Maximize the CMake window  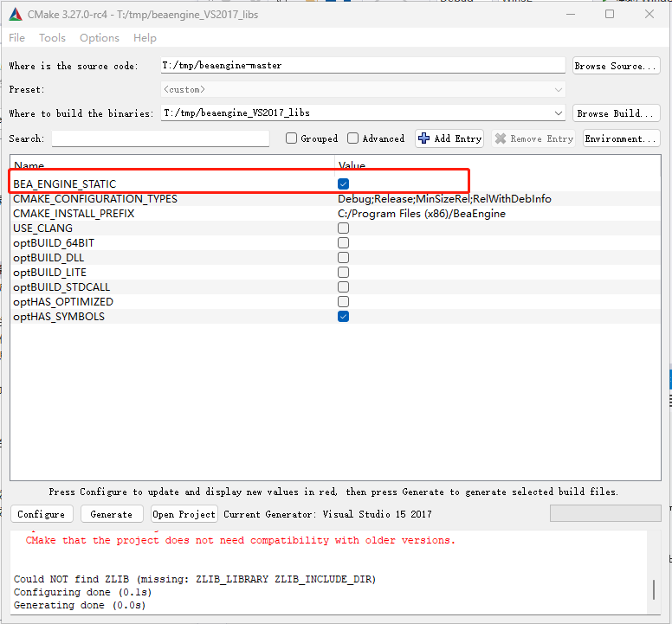[609, 15]
